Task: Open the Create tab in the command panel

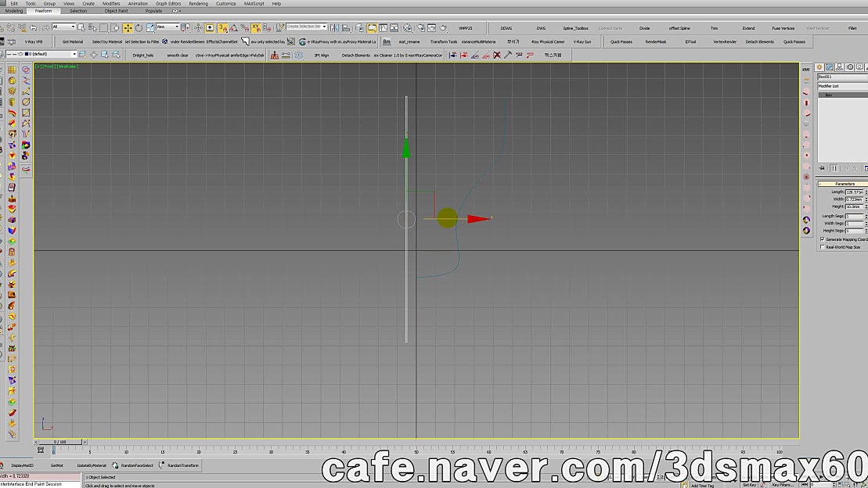Action: pos(820,68)
